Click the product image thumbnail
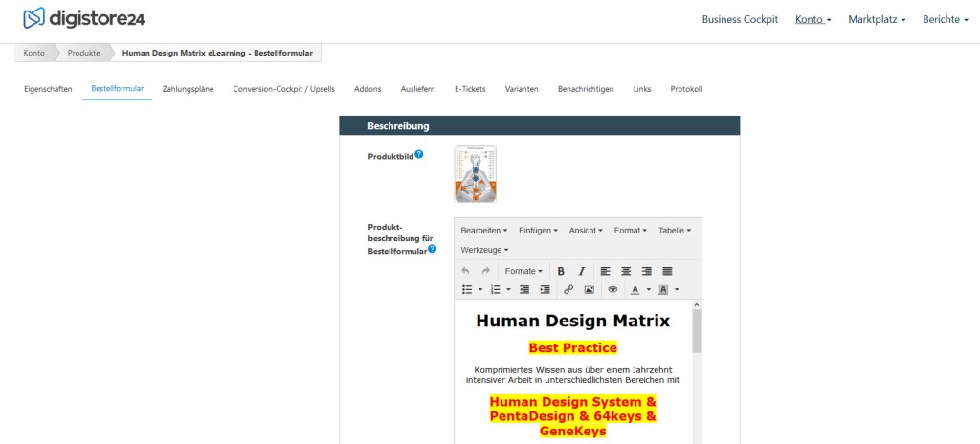Viewport: 980px width, 444px height. point(476,174)
